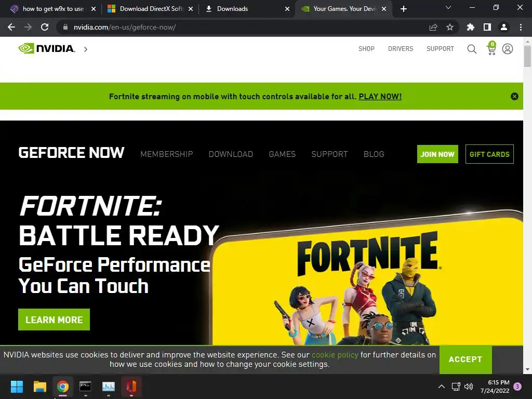Close the 'Your Games, Your Devices' tab

coord(384,9)
